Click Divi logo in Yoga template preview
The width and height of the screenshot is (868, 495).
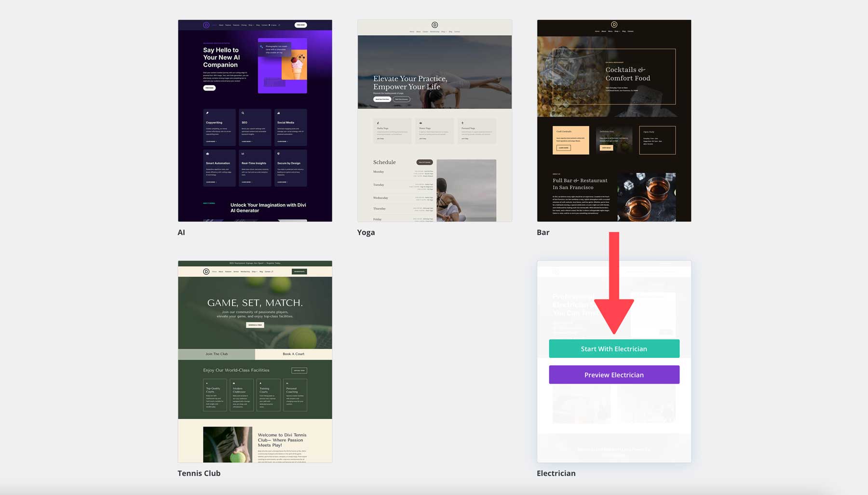click(434, 25)
